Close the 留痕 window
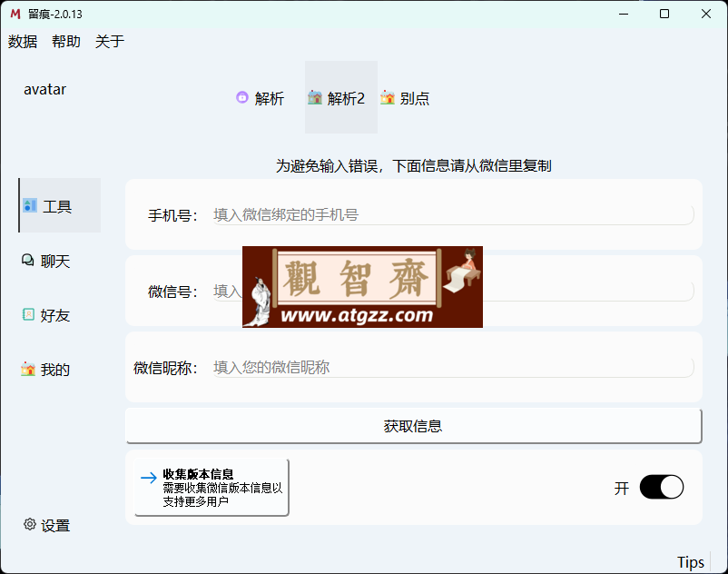728x574 pixels. coord(705,14)
